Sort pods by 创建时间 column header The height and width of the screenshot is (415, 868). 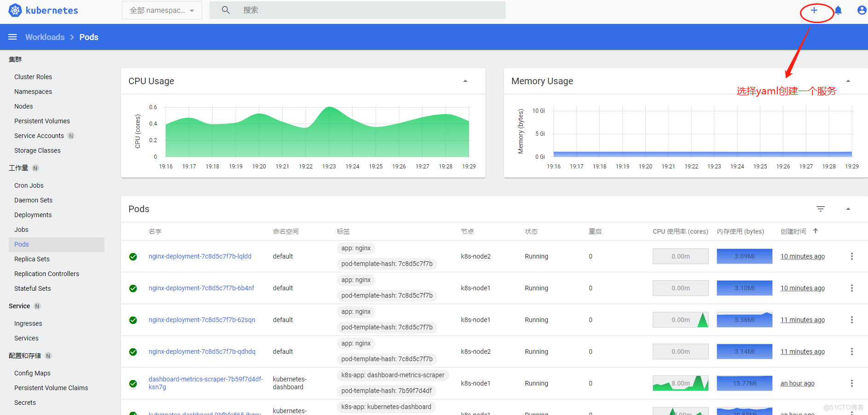[x=793, y=231]
